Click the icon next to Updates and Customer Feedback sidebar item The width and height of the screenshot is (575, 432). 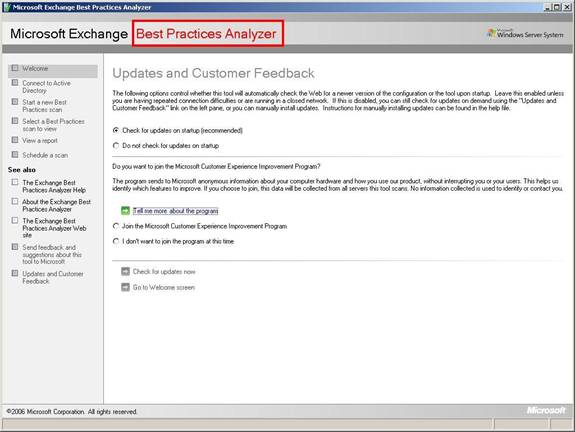point(15,273)
